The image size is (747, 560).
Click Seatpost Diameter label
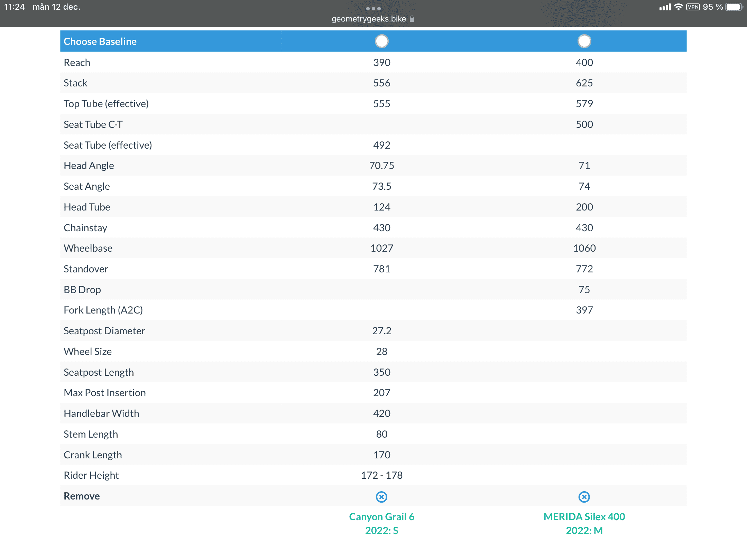click(x=104, y=331)
